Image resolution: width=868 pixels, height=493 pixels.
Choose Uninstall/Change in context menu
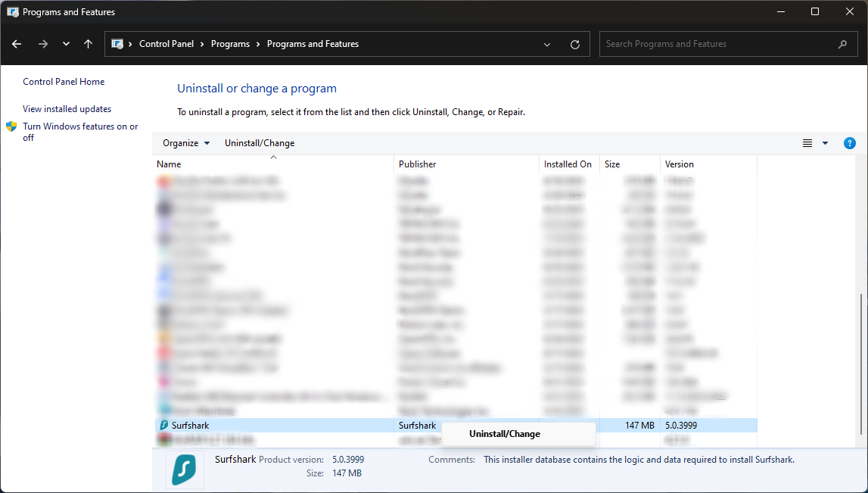point(505,434)
